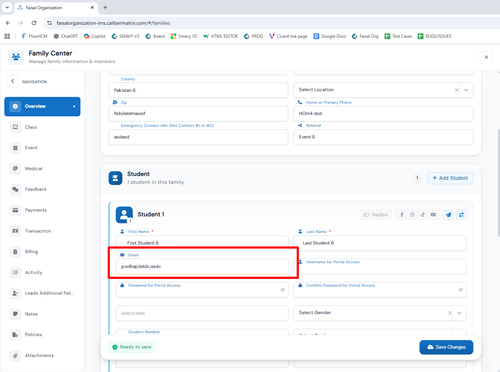Screen dimensions: 500x372
Task: Open the BUGS/ISSUES bookmark
Action: tap(435, 36)
